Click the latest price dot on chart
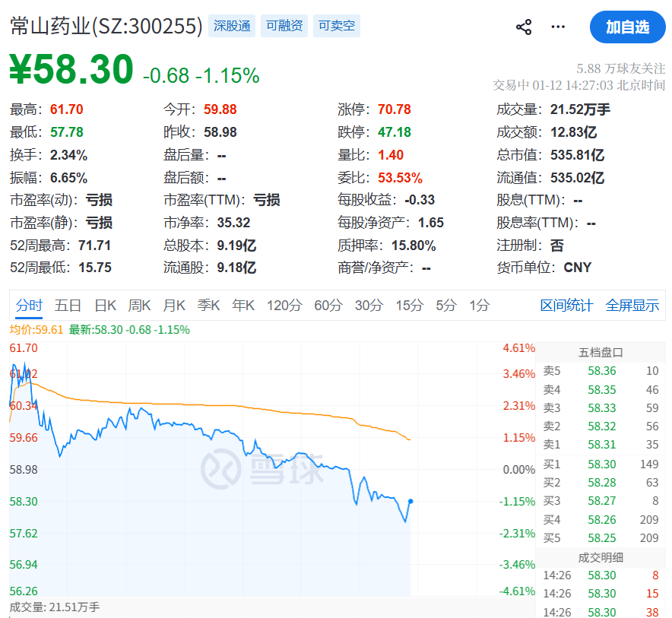 tap(410, 501)
